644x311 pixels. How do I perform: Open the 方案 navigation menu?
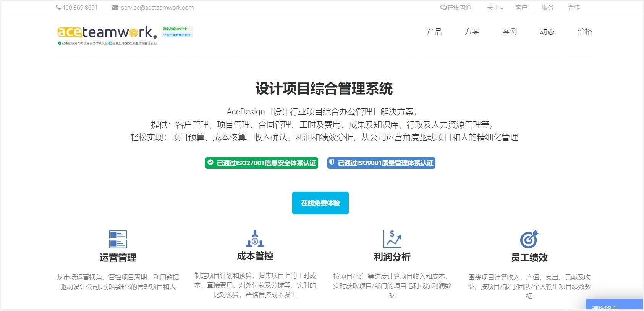point(472,32)
